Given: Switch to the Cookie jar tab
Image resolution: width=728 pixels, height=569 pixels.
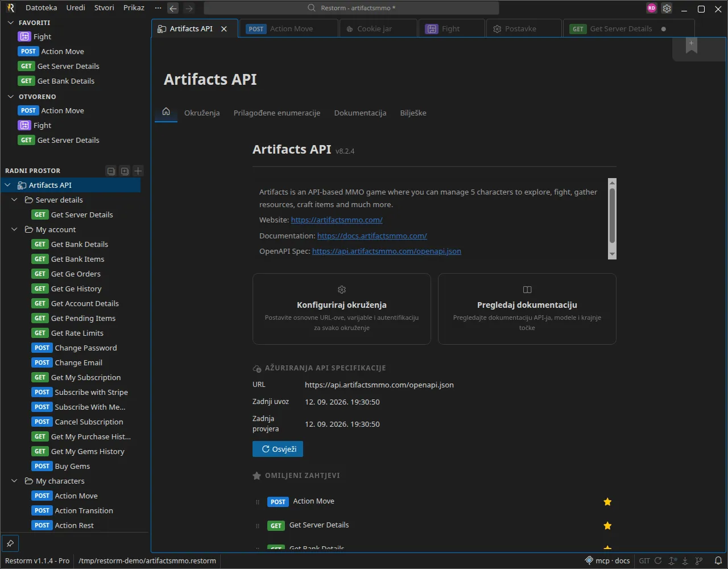Looking at the screenshot, I should (378, 29).
